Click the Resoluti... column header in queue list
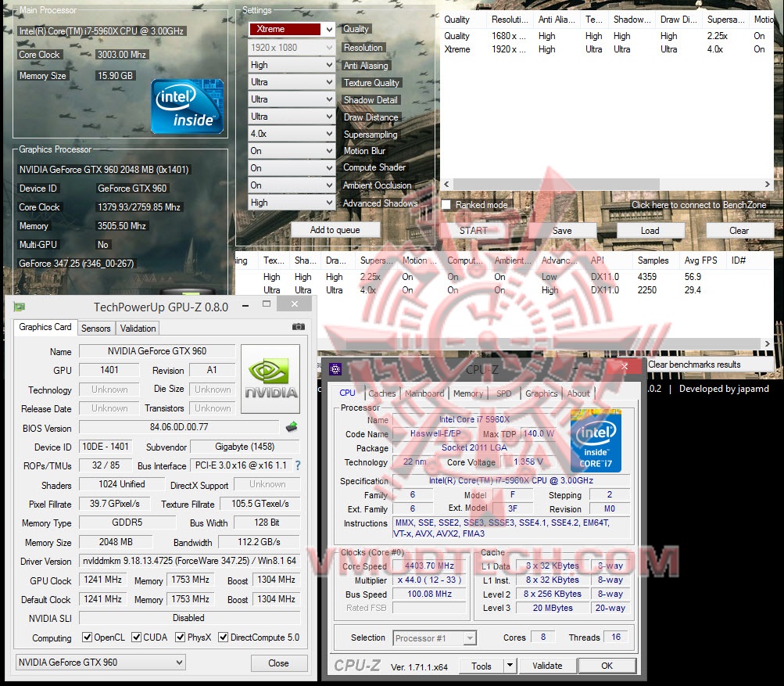Image resolution: width=784 pixels, height=686 pixels. pyautogui.click(x=510, y=20)
